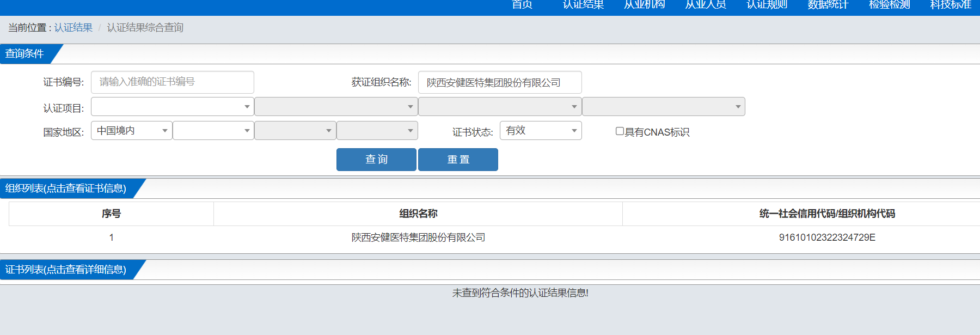The height and width of the screenshot is (335, 980).
Task: Go to 首页 in the top navigation
Action: tap(522, 5)
